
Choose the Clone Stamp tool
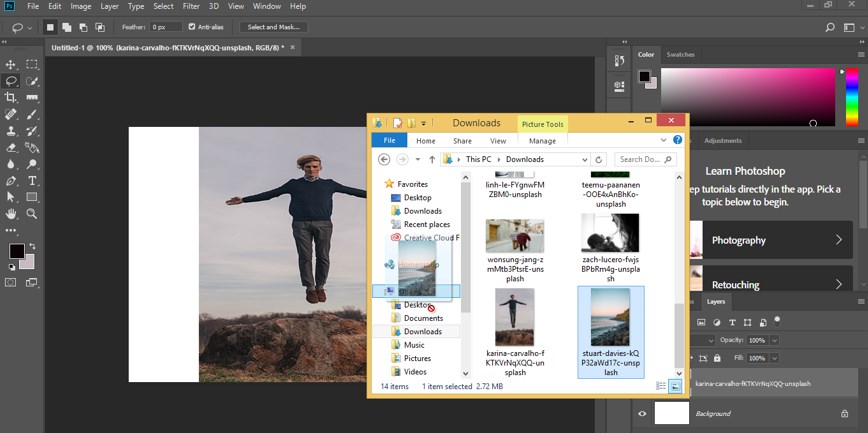click(11, 131)
